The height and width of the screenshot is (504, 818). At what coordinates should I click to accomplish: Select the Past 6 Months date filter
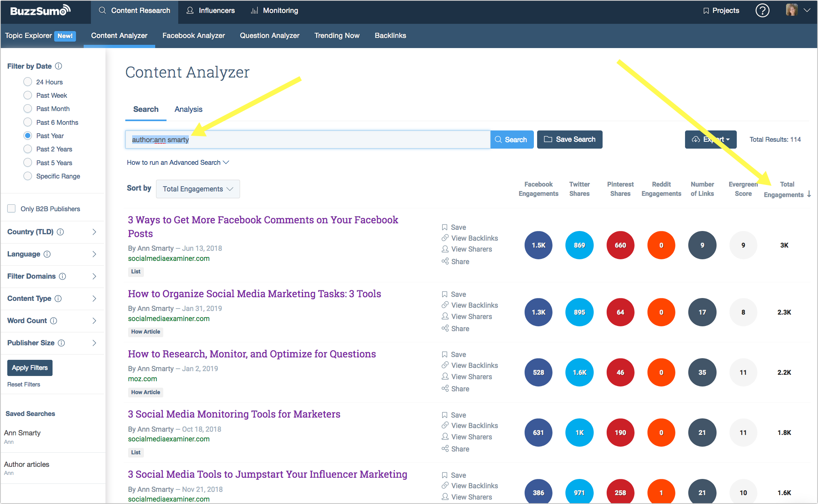27,122
